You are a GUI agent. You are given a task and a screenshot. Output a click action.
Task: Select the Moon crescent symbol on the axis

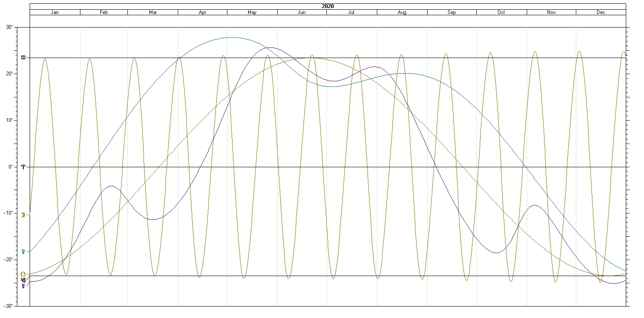tap(23, 215)
